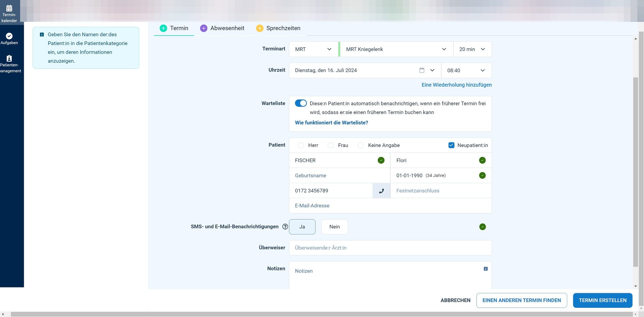Uncheck the Neupatient:in checkbox
This screenshot has width=644, height=317.
pos(451,145)
